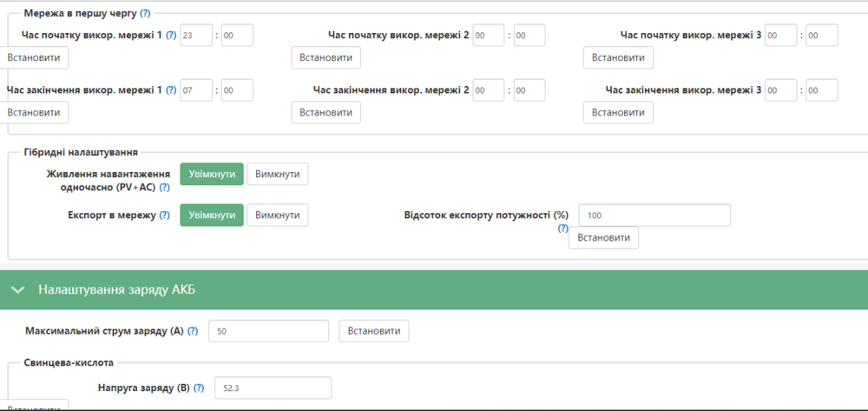868x411 pixels.
Task: Open help for export power percentage
Action: (x=563, y=229)
